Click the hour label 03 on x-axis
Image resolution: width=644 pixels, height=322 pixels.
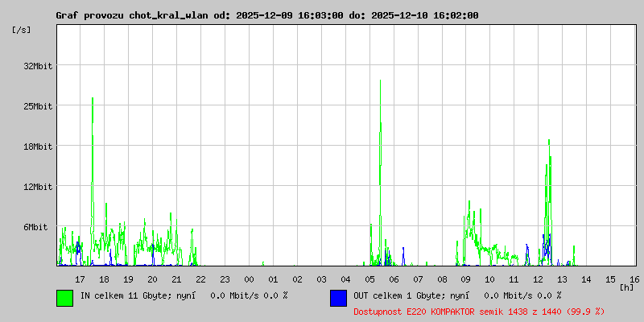[321, 279]
